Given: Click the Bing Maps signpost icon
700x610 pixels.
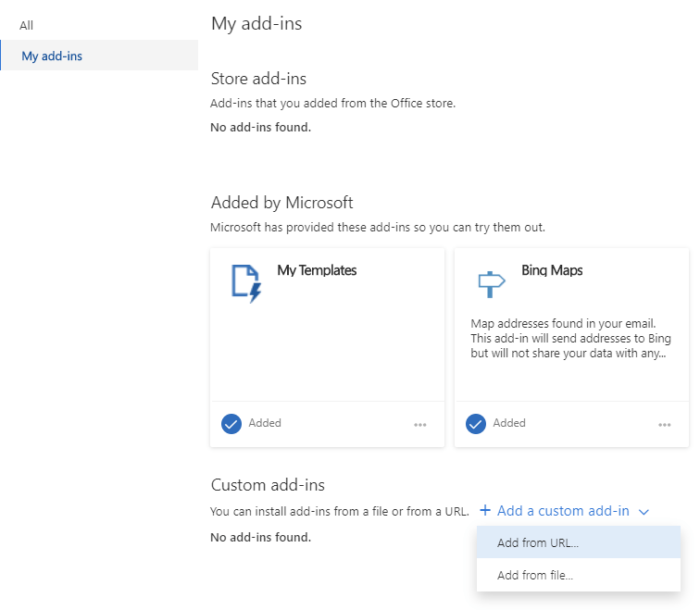Looking at the screenshot, I should click(x=490, y=283).
